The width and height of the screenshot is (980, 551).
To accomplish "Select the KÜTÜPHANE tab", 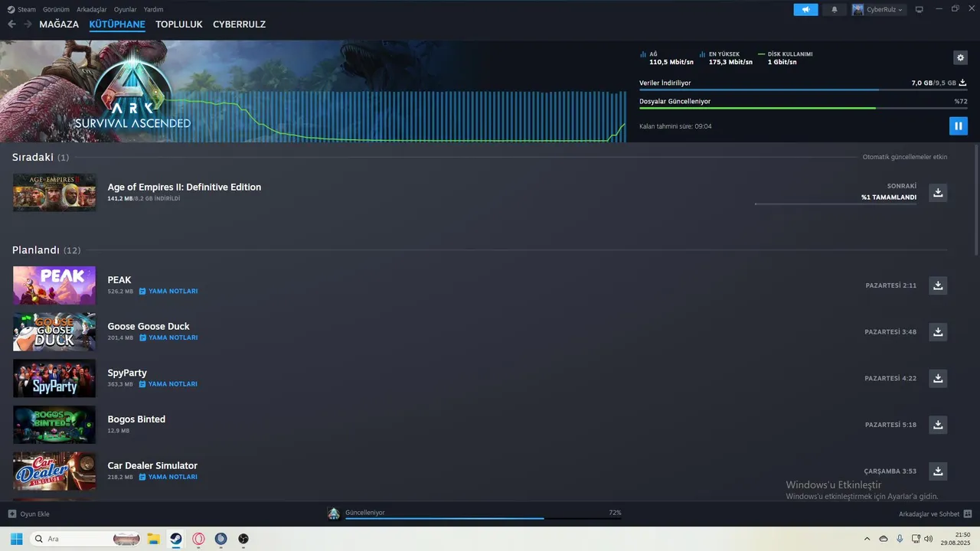I will pos(117,24).
